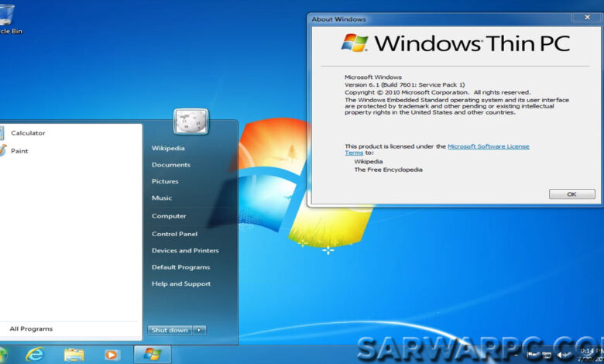This screenshot has width=604, height=364.
Task: Click the Wikipedia user account picture
Action: tap(191, 122)
